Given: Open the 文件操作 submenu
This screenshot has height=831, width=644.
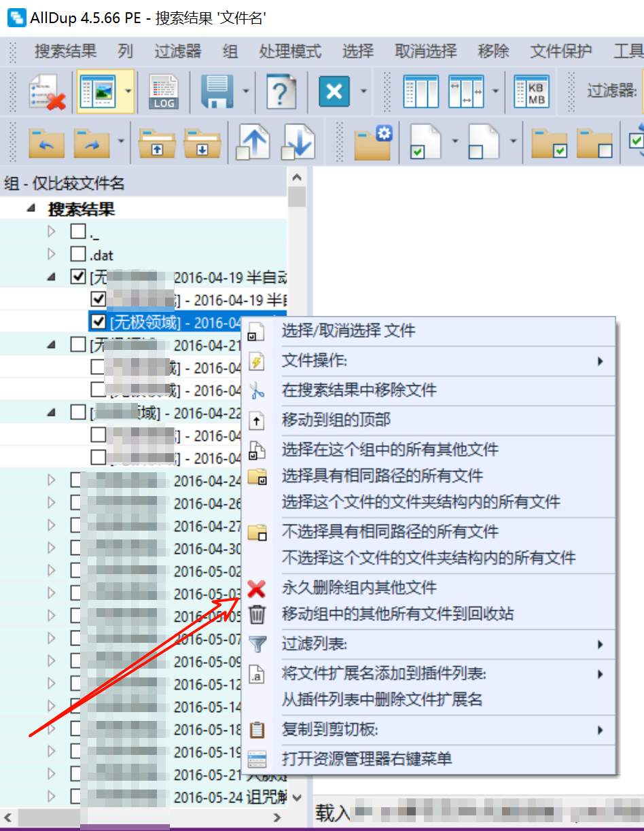Looking at the screenshot, I should [429, 361].
